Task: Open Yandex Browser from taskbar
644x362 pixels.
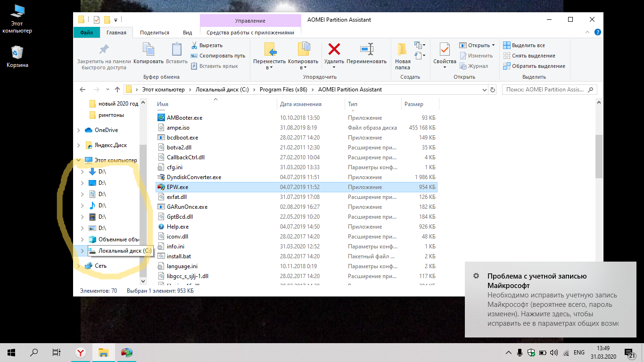Action: [x=81, y=352]
